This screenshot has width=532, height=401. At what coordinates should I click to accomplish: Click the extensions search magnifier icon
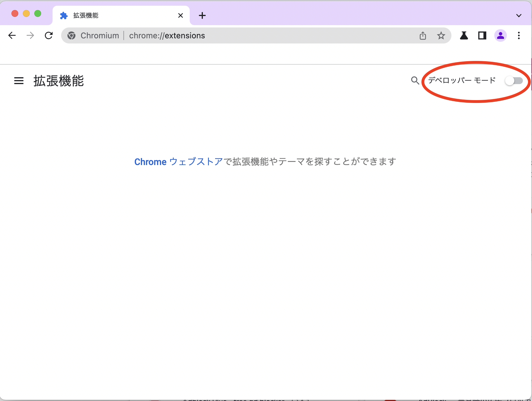415,81
